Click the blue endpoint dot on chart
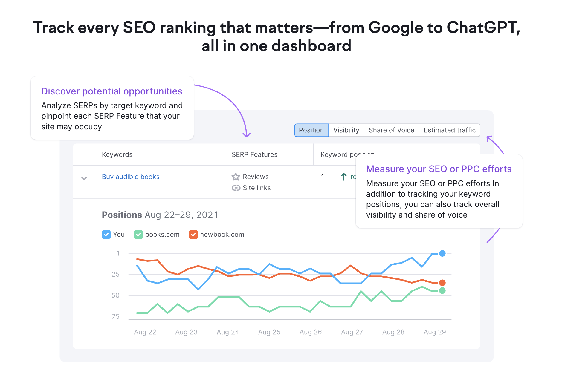This screenshot has height=392, width=562. point(442,253)
